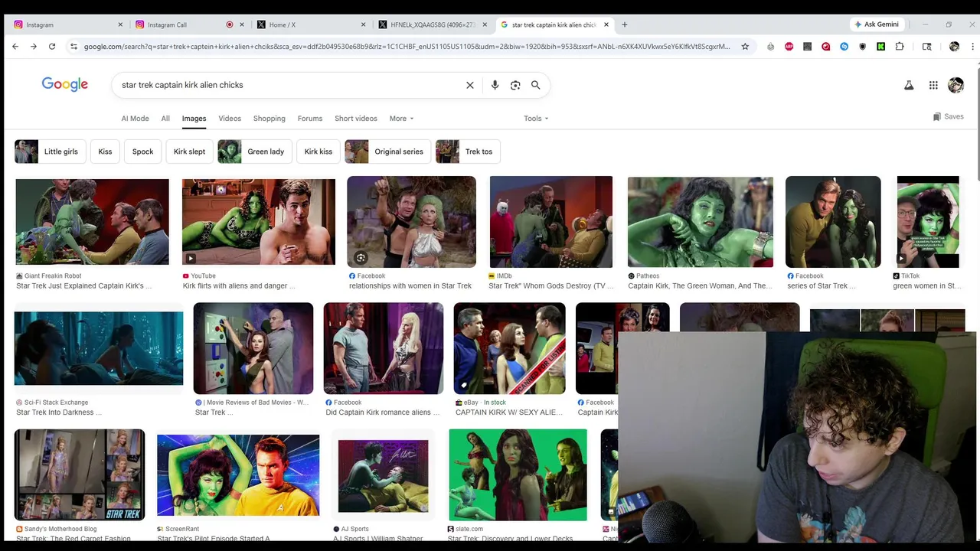
Task: Open Chrome three-dot menu
Action: point(972,47)
